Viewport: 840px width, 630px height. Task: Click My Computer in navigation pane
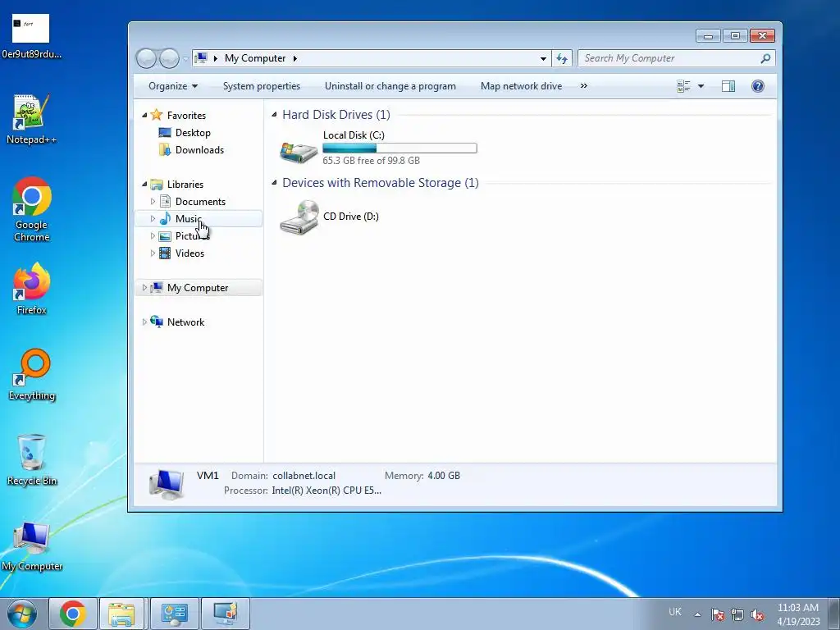(197, 288)
